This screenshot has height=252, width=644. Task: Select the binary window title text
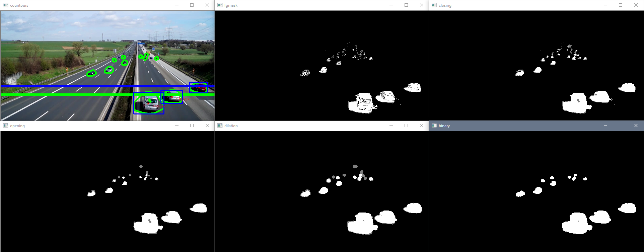click(x=444, y=126)
